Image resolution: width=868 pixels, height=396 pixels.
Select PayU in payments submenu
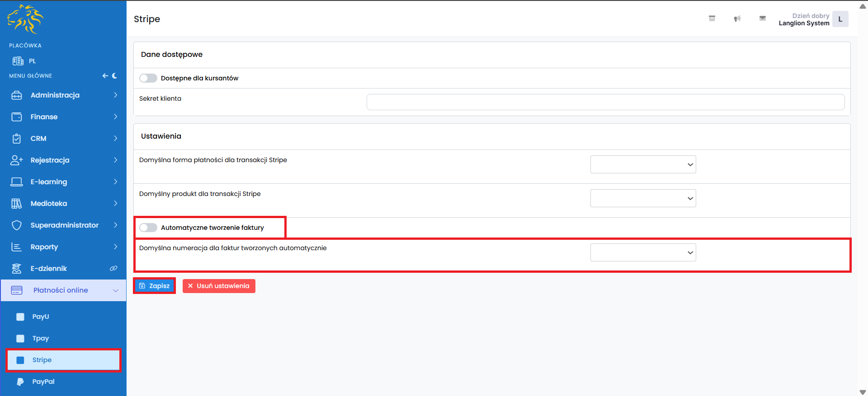tap(41, 317)
